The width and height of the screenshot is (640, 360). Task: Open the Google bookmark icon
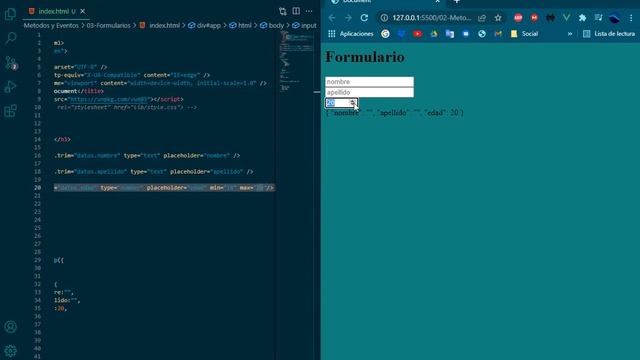(x=385, y=34)
